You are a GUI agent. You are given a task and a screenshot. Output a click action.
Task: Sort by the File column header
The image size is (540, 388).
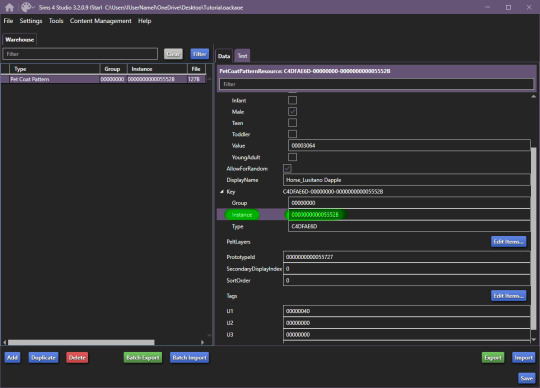[x=197, y=69]
